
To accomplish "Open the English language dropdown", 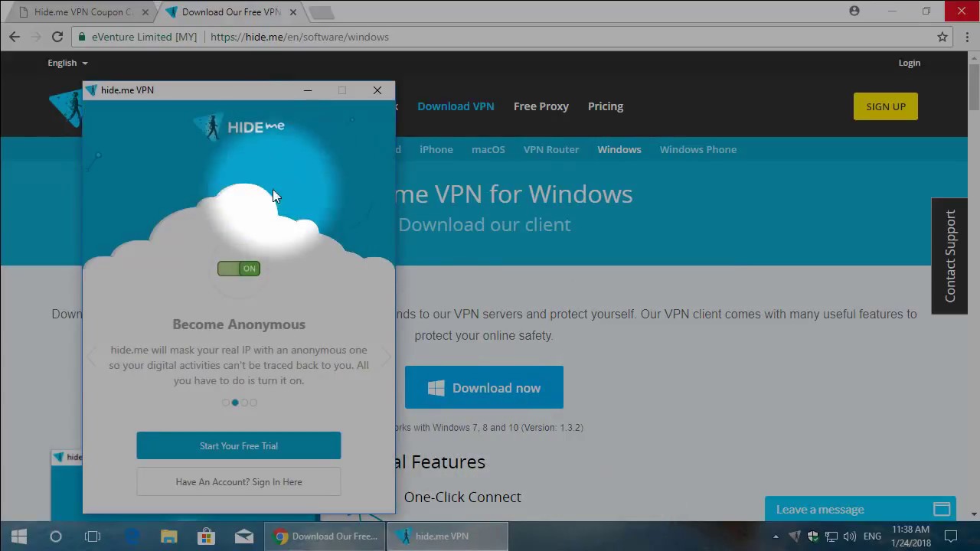I will coord(67,63).
